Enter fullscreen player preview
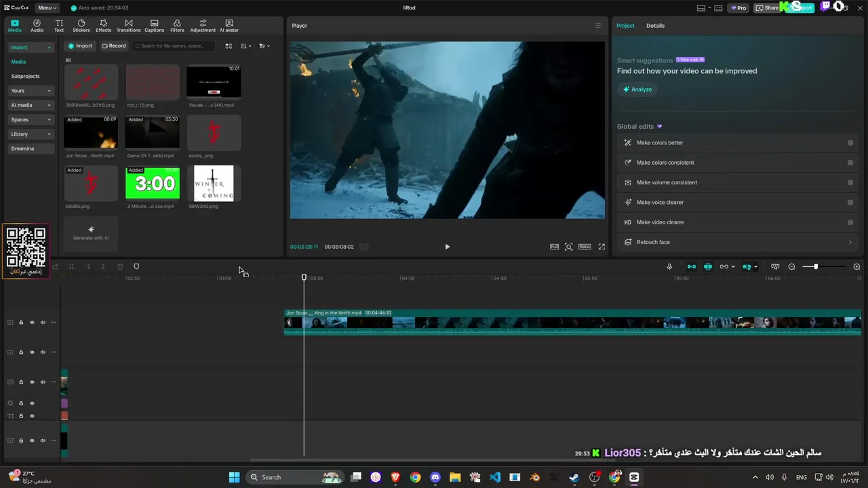 point(601,247)
